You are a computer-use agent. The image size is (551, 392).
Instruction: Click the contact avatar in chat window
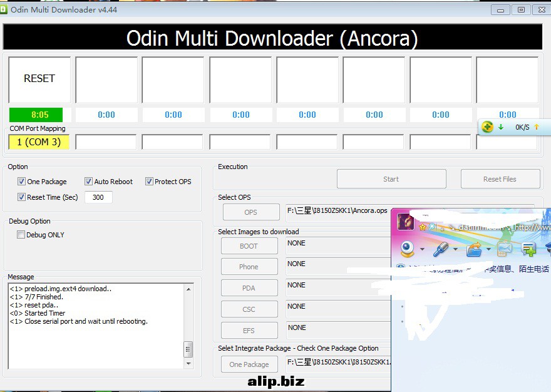(x=406, y=221)
